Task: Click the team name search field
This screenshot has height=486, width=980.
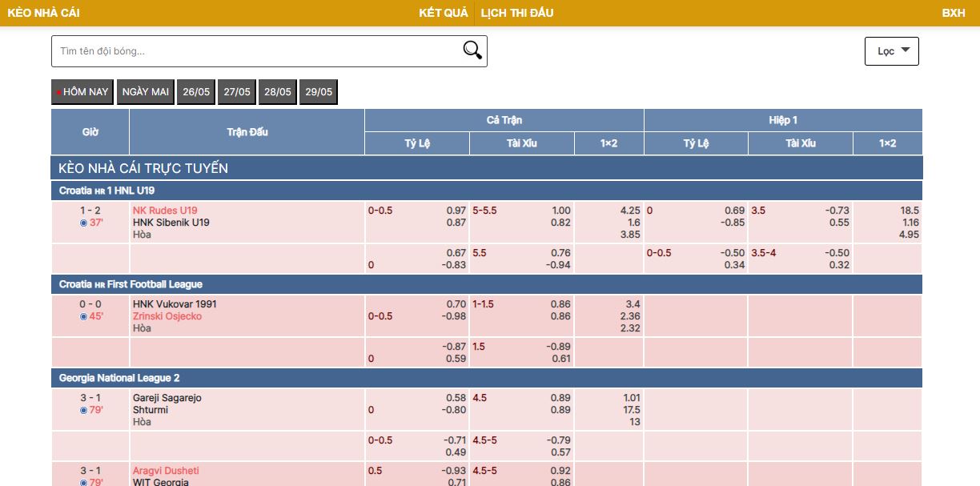Action: [240, 50]
